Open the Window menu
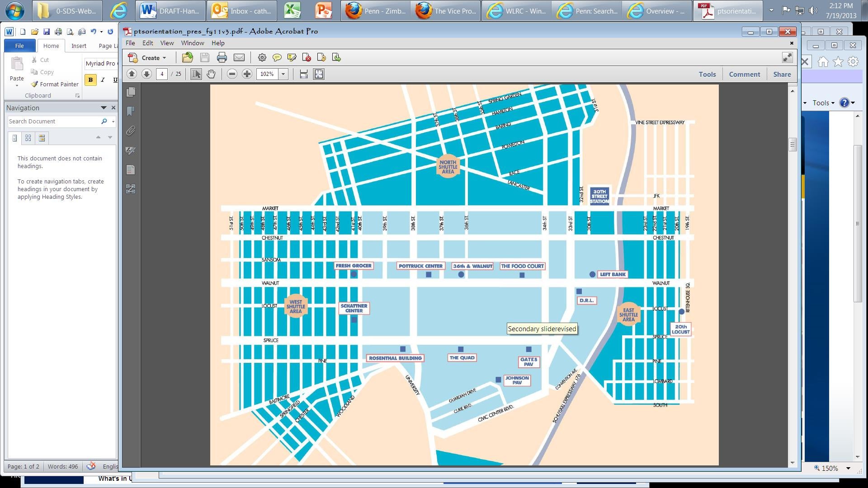This screenshot has width=868, height=488. click(x=192, y=43)
